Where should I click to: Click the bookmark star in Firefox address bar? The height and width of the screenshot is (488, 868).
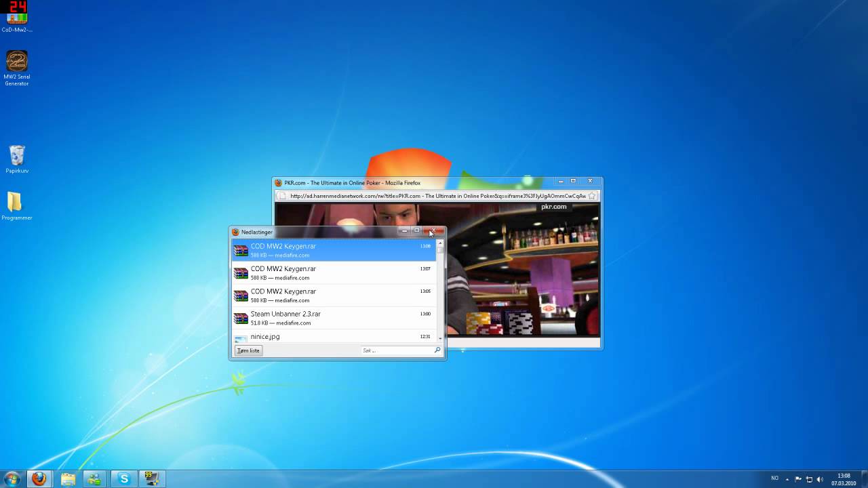coord(592,196)
